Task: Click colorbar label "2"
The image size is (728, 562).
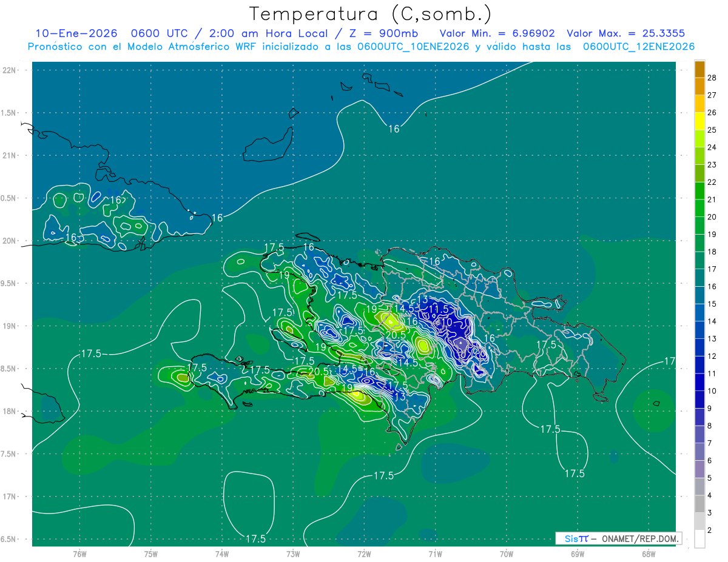Action: coord(710,530)
